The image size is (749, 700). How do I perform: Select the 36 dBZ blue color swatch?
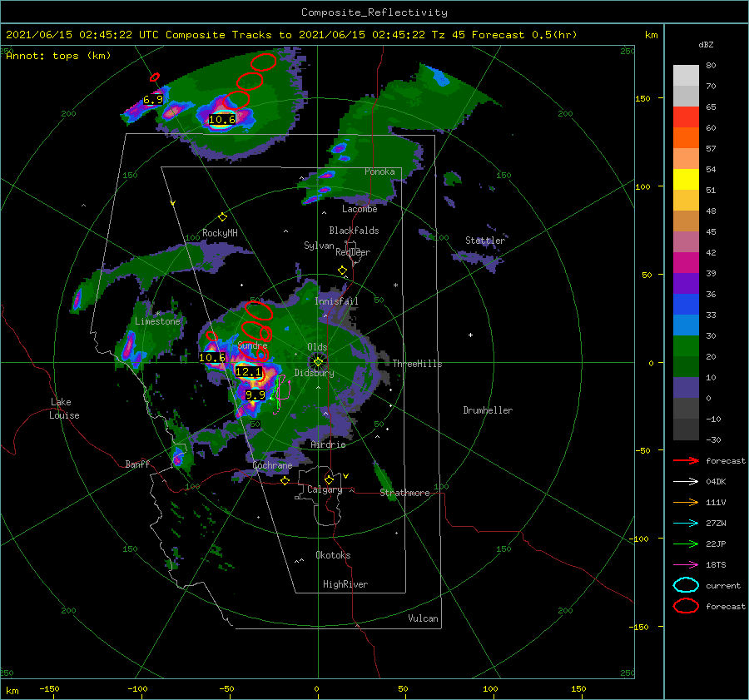[x=686, y=304]
